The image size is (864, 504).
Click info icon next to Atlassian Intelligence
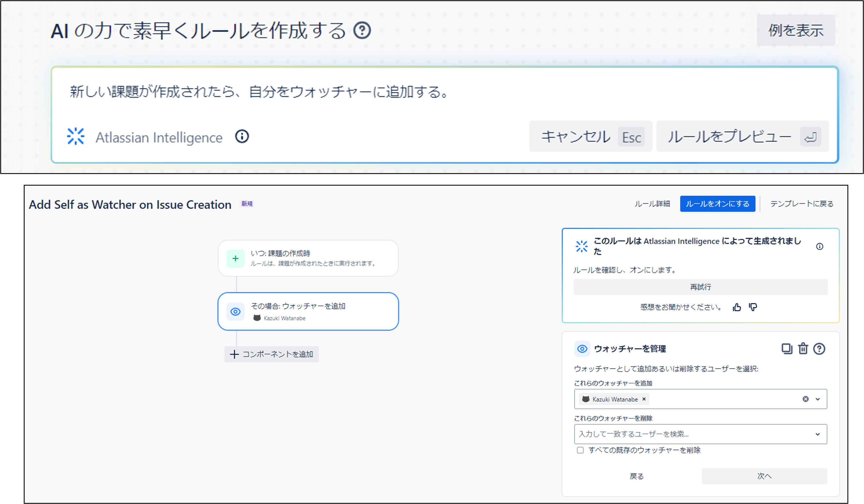(x=242, y=136)
